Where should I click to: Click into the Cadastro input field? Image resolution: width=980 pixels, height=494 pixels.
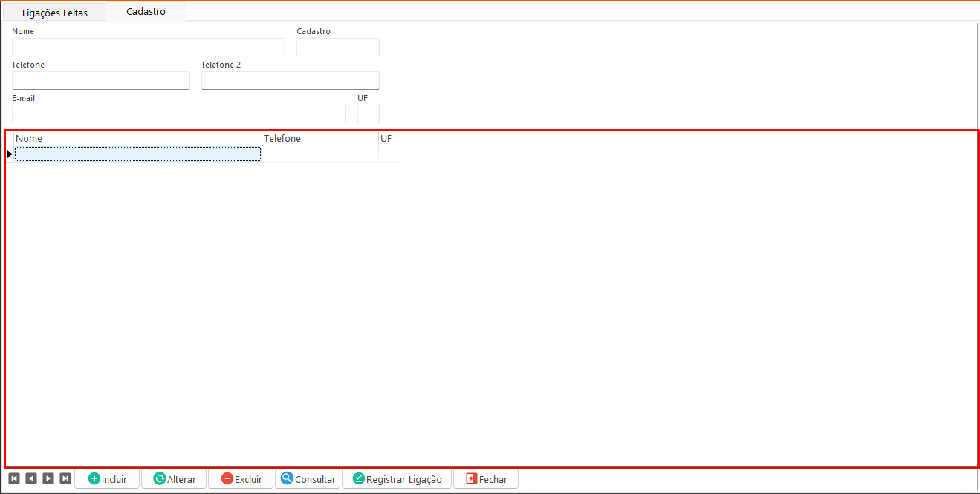(x=337, y=48)
